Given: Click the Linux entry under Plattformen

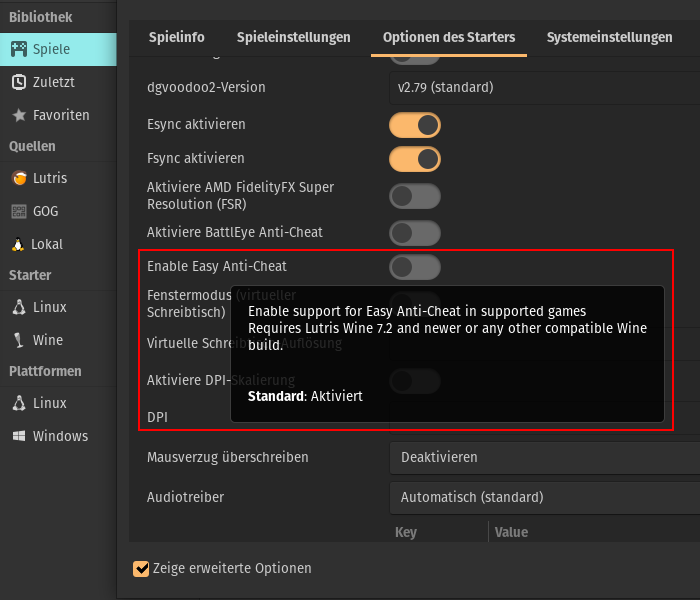Looking at the screenshot, I should (49, 403).
